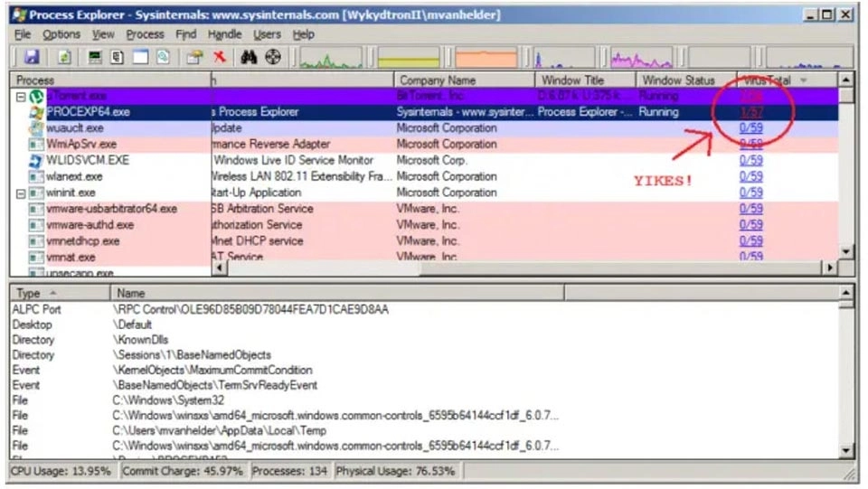The image size is (868, 489).
Task: Click the wlanext.exe process icon
Action: [x=36, y=177]
